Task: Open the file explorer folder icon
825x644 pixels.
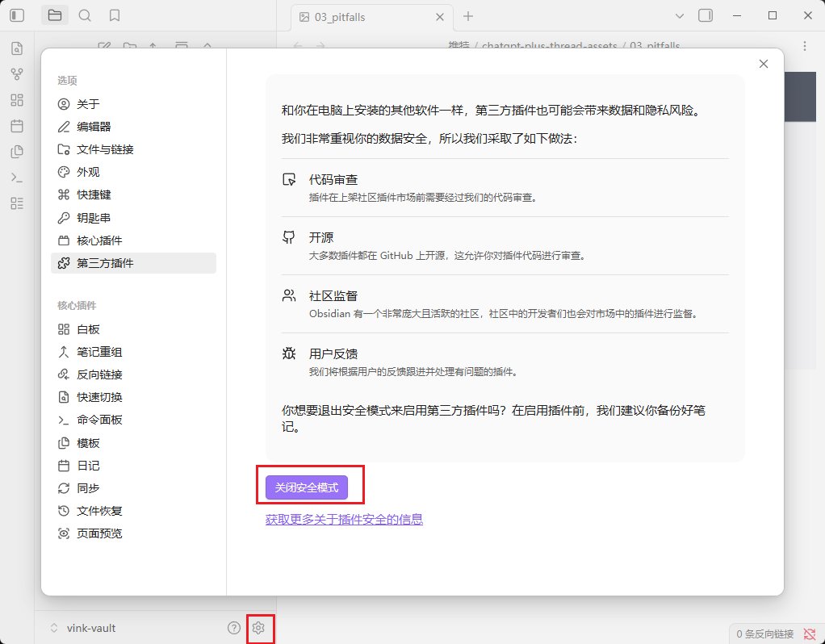Action: pyautogui.click(x=55, y=15)
